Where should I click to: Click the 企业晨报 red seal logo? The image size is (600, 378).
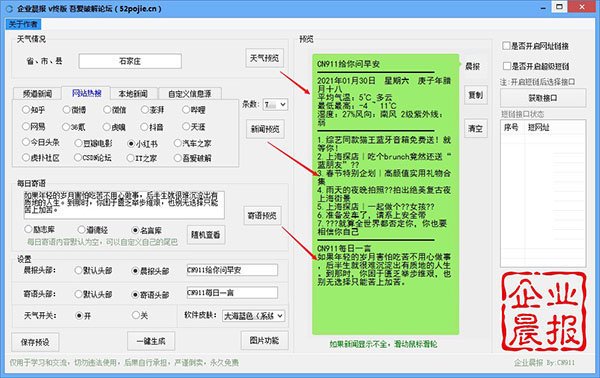coord(544,311)
